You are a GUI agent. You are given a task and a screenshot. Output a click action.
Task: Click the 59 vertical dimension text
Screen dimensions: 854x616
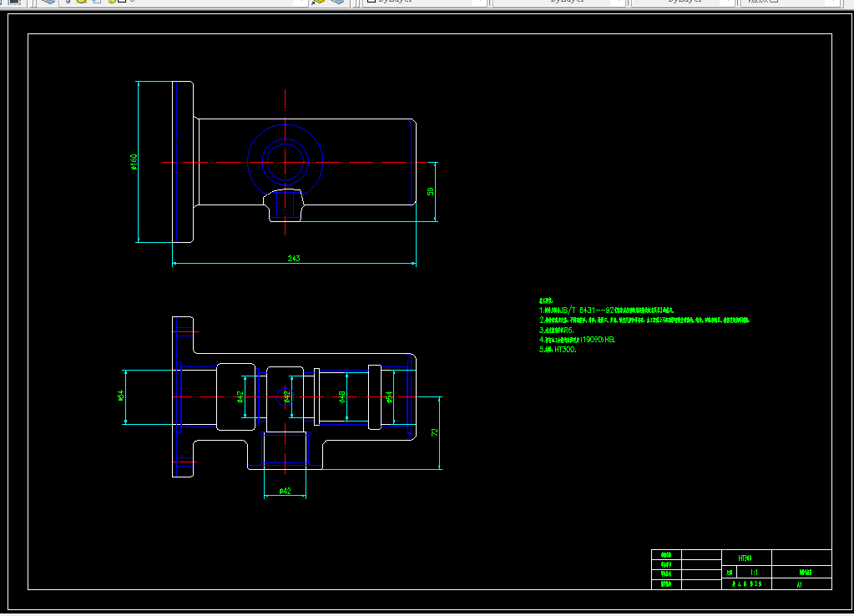coord(430,192)
